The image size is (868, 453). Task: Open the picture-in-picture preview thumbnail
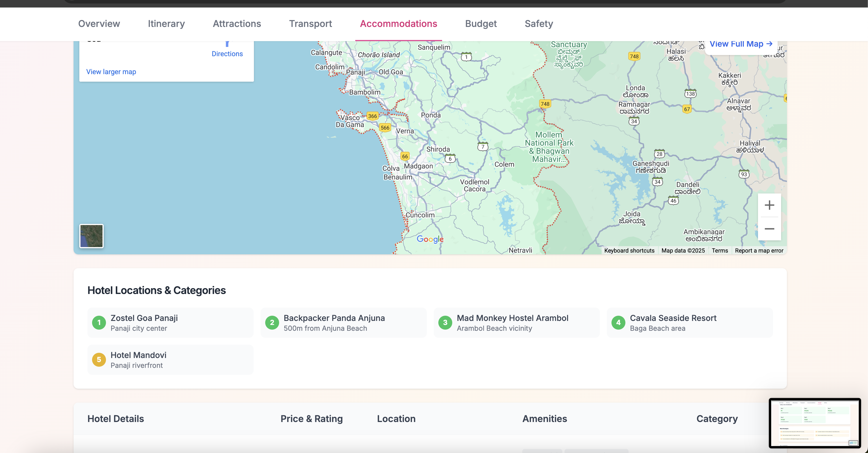point(814,423)
